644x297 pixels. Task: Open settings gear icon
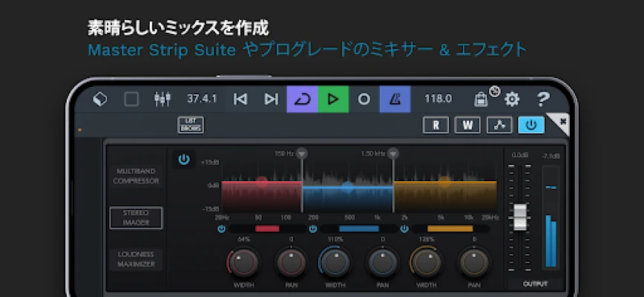[512, 99]
